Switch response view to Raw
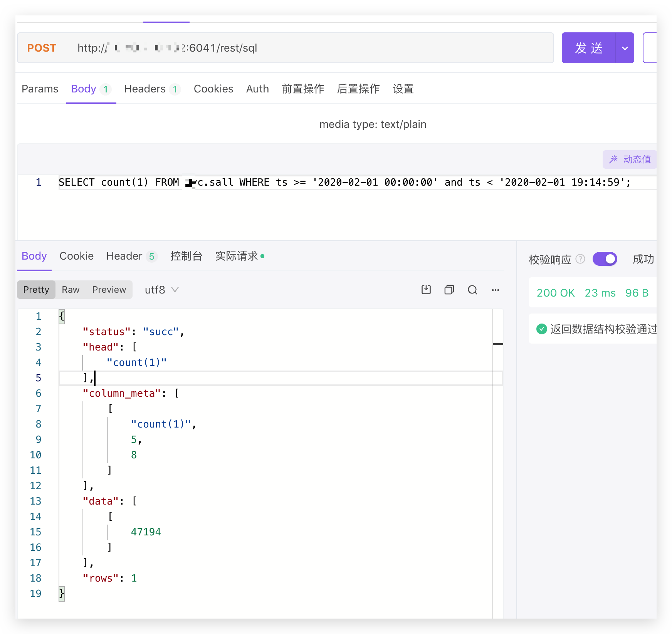This screenshot has height=634, width=672. (71, 290)
